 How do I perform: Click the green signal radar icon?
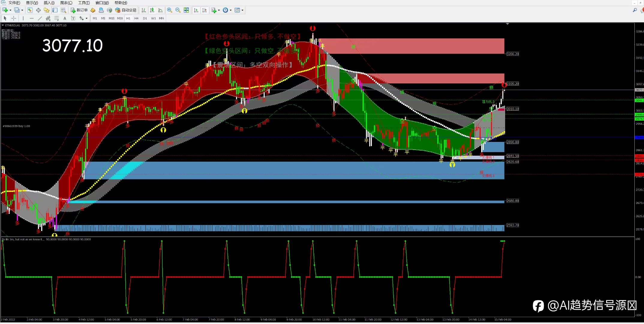click(109, 10)
